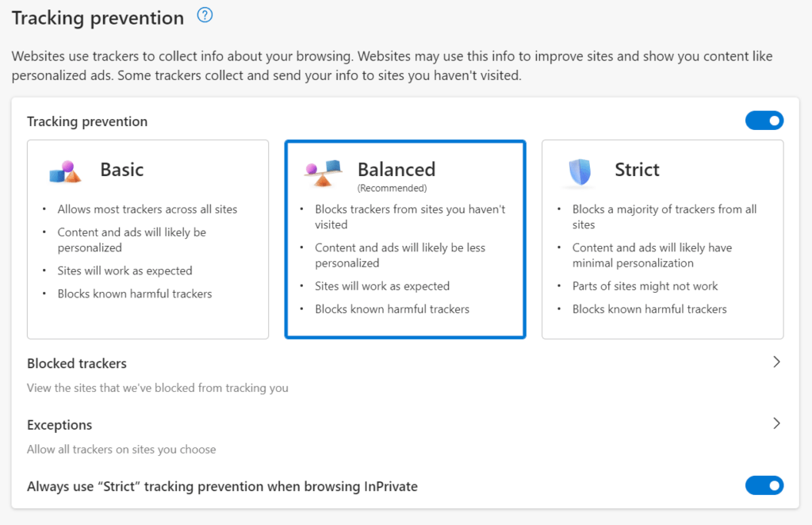
Task: Click 'Parts of sites might not work'
Action: coord(645,285)
